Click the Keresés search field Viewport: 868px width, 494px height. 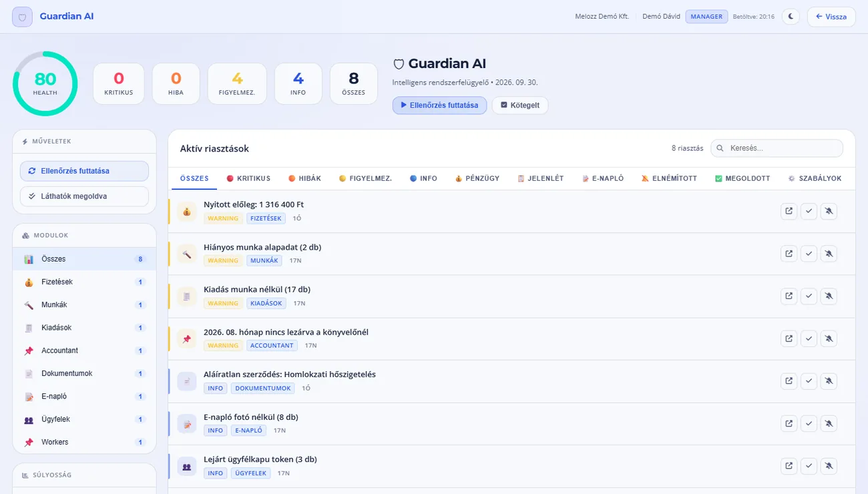tap(777, 148)
